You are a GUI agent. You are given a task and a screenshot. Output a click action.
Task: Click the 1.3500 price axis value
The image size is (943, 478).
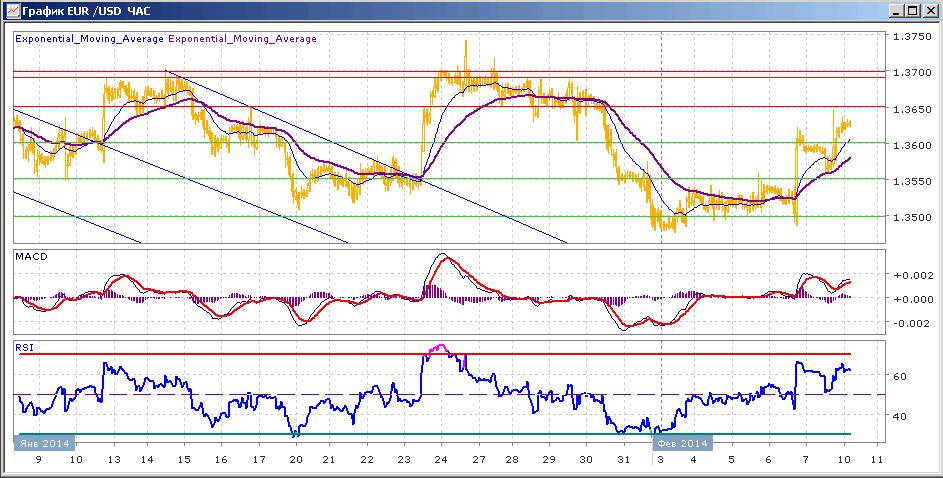click(x=911, y=217)
